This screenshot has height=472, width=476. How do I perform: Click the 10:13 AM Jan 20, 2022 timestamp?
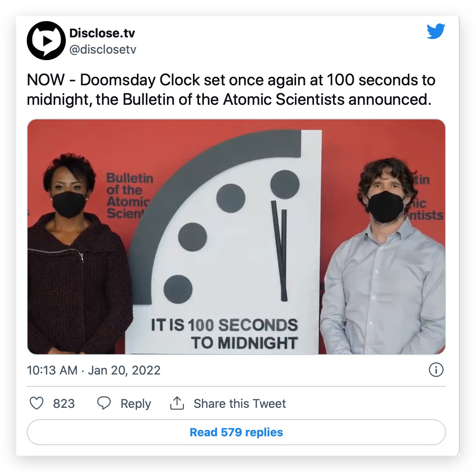[x=94, y=370]
